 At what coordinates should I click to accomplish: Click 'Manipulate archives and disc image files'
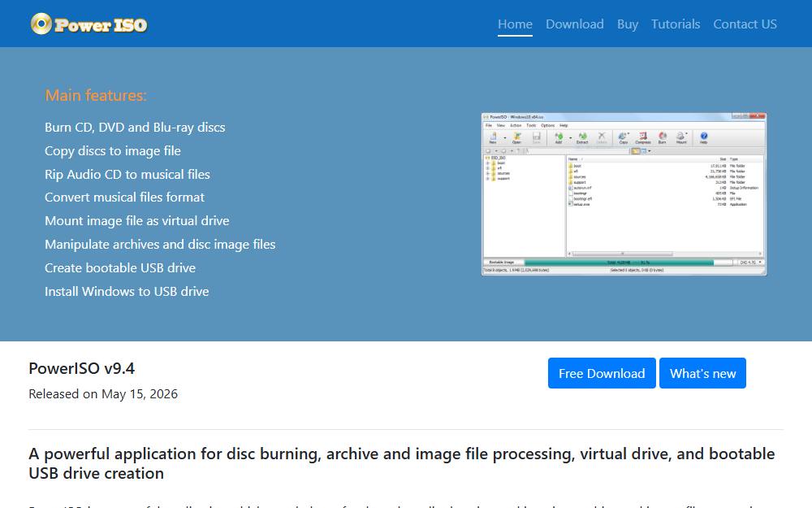160,244
